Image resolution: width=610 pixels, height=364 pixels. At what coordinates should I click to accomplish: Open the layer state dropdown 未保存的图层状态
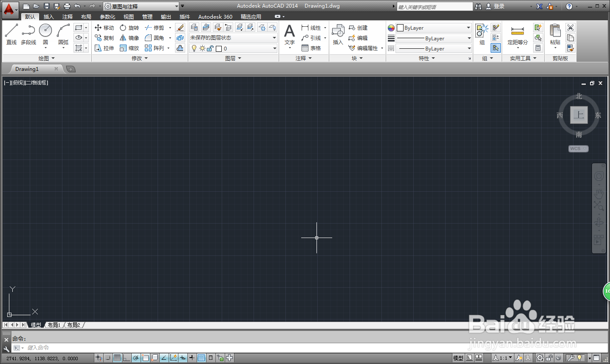point(233,38)
